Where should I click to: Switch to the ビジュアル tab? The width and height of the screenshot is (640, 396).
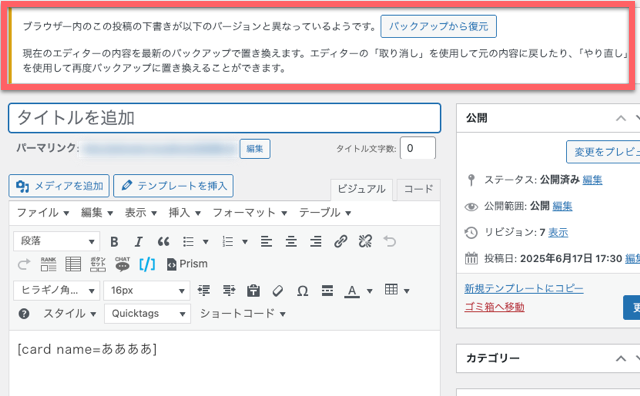(x=361, y=189)
